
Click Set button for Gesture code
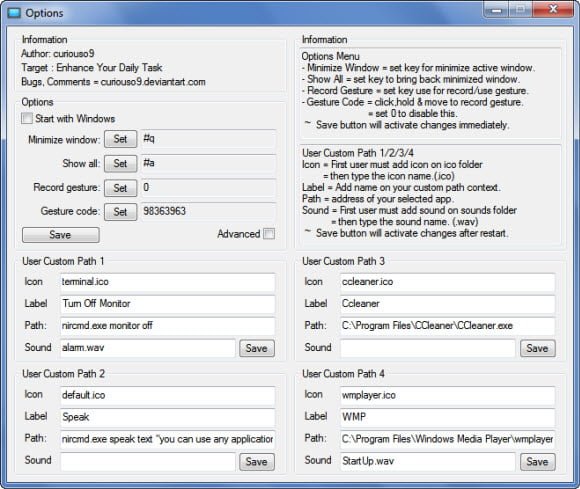(x=121, y=212)
